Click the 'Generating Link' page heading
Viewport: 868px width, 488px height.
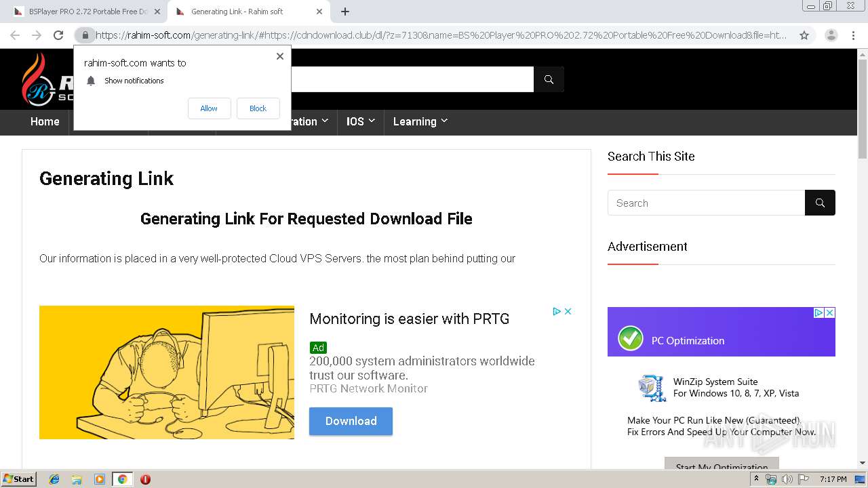pos(106,178)
